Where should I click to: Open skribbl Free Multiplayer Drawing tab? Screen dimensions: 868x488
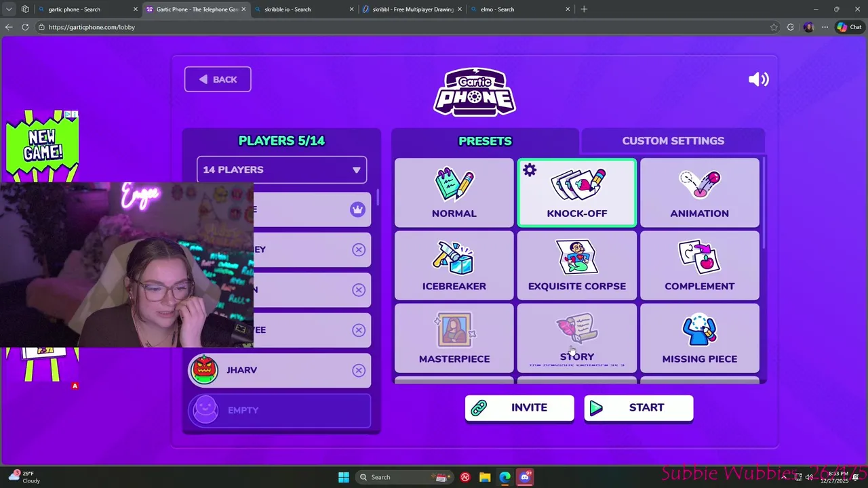412,9
